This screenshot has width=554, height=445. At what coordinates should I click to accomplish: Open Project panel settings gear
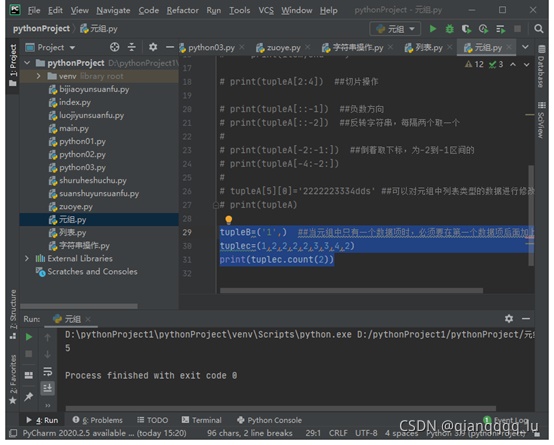(x=153, y=47)
